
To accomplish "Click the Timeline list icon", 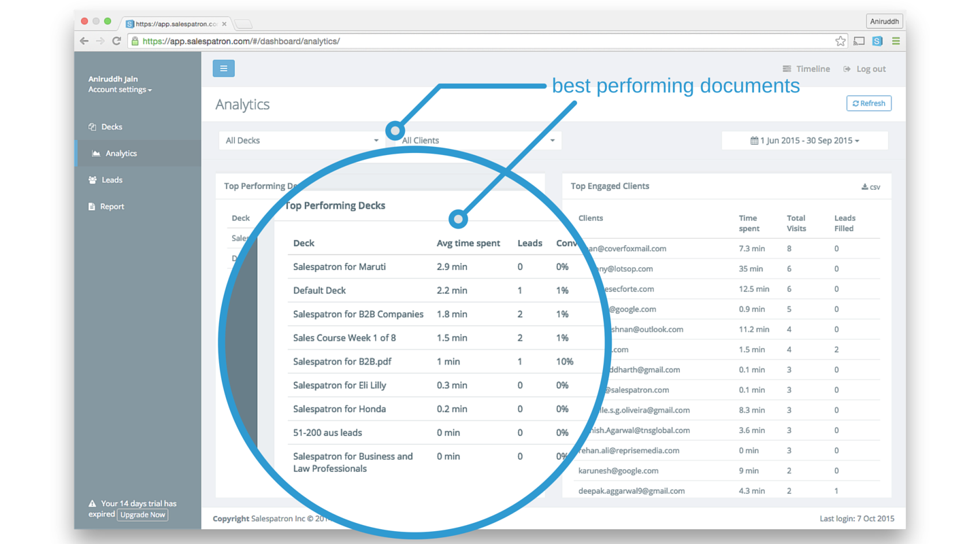I will coord(787,69).
